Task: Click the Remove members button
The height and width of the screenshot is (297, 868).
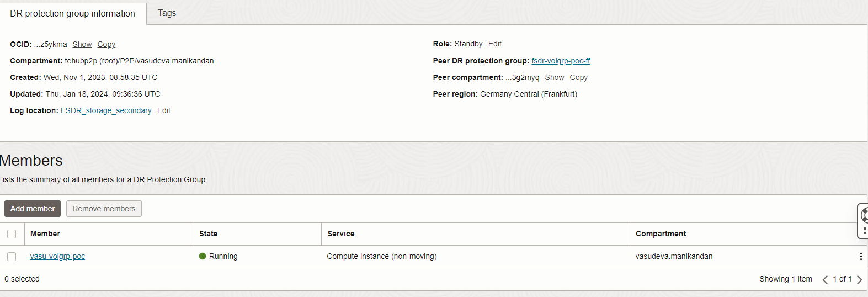Action: 104,209
